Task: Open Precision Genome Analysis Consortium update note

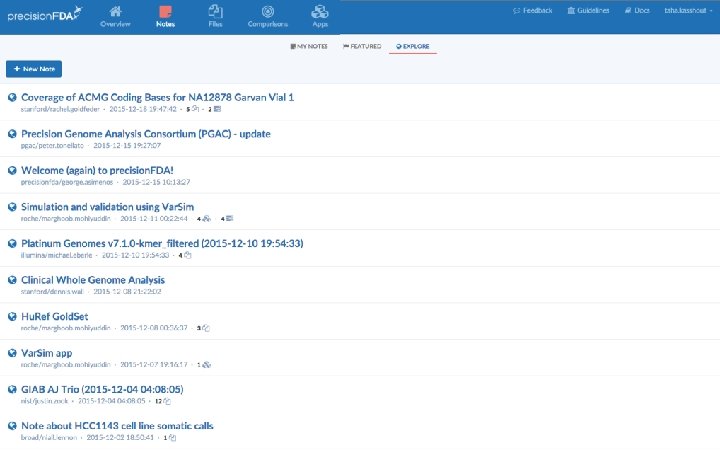Action: [146, 134]
